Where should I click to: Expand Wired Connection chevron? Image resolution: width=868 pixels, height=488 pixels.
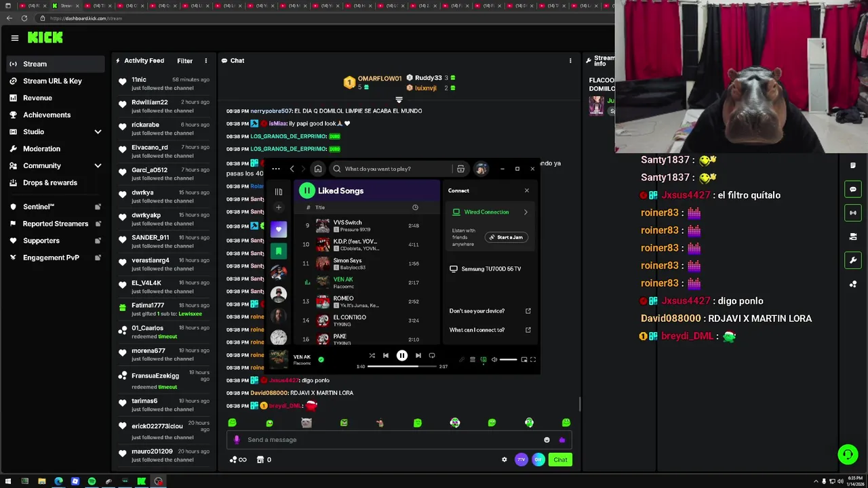526,212
